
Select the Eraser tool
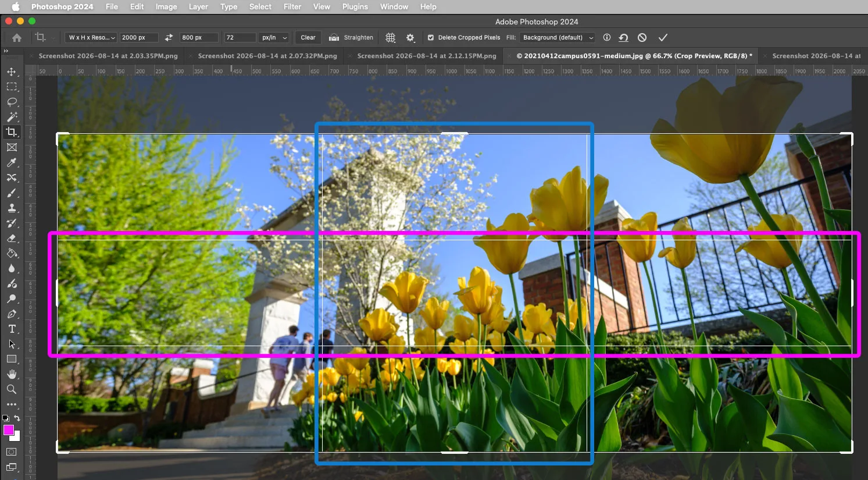[12, 238]
